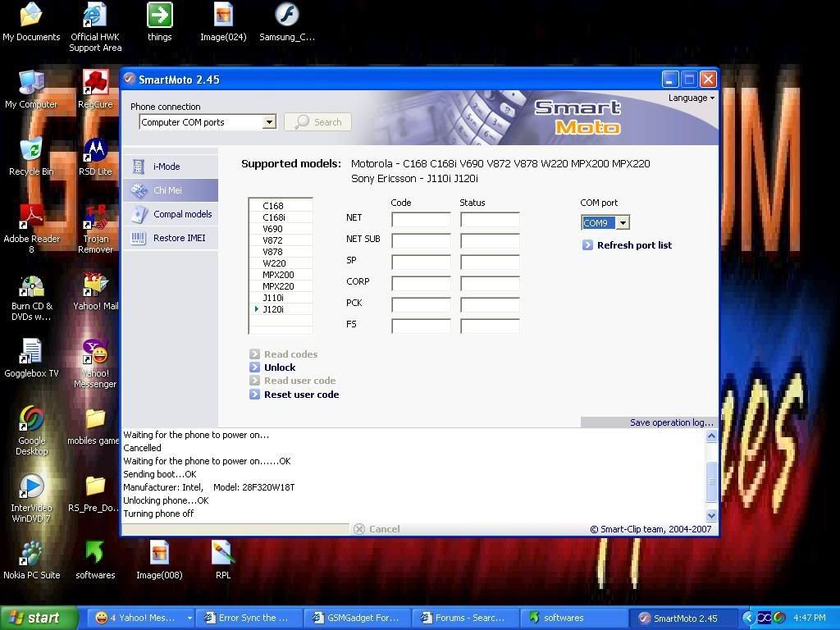Image resolution: width=840 pixels, height=630 pixels.
Task: Click the Read codes link
Action: coord(291,354)
